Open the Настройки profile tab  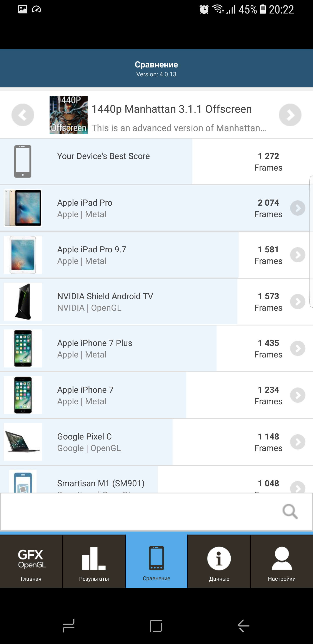point(282,561)
